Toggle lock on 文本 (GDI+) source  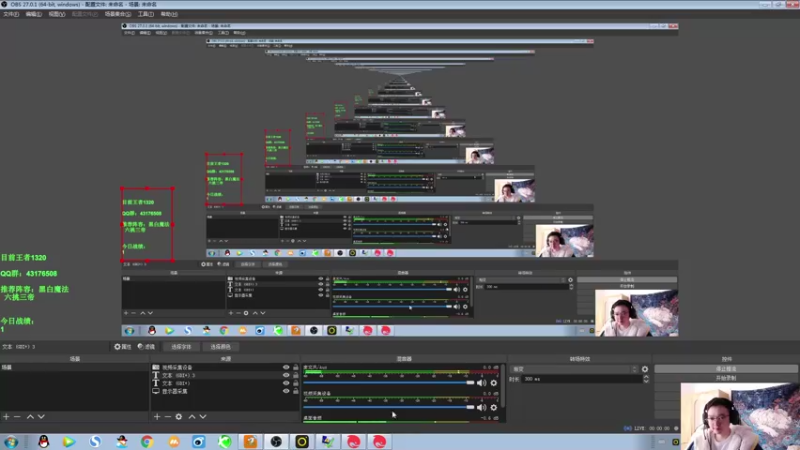[295, 383]
